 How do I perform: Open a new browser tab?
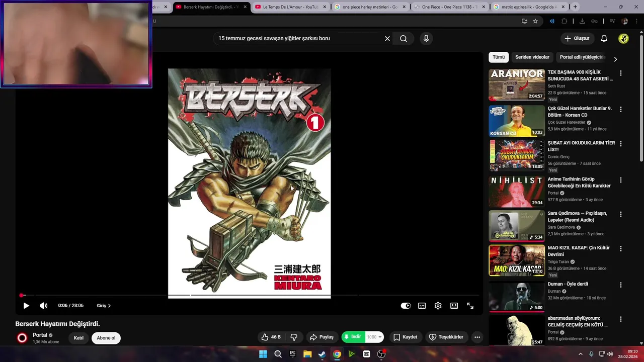pyautogui.click(x=575, y=7)
